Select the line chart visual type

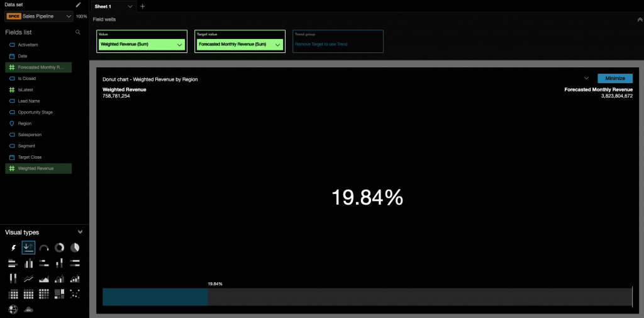tap(28, 278)
